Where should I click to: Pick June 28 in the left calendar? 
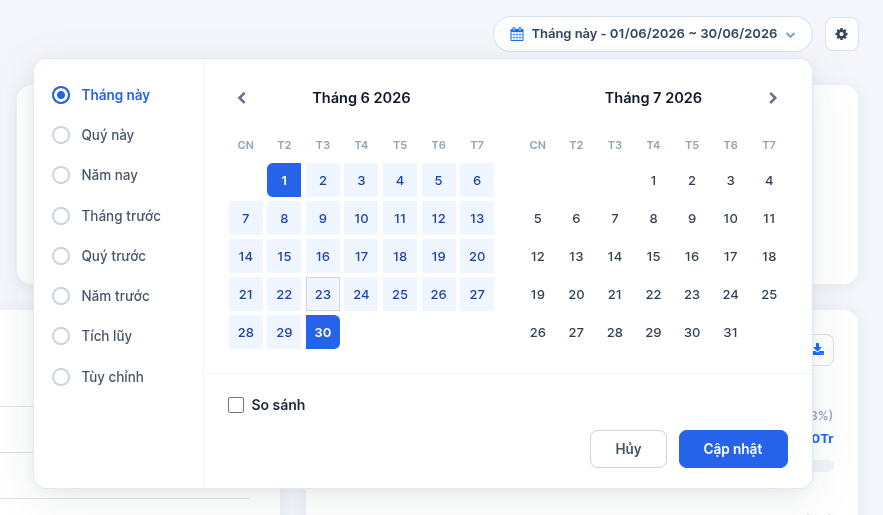[246, 332]
